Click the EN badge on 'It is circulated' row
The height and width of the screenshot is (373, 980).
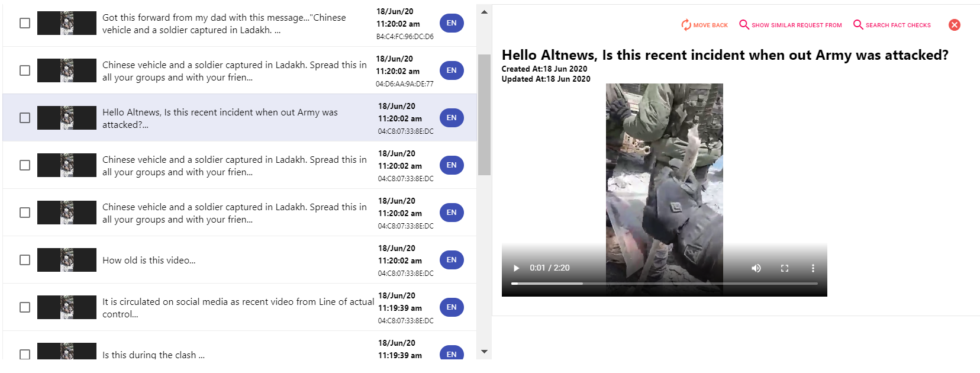click(452, 307)
